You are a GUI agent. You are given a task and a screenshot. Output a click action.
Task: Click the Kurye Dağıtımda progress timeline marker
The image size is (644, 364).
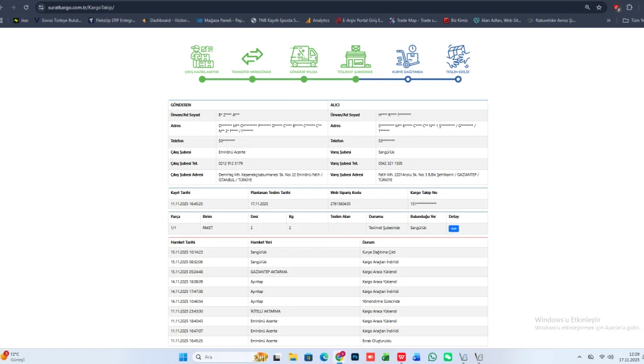[408, 79]
